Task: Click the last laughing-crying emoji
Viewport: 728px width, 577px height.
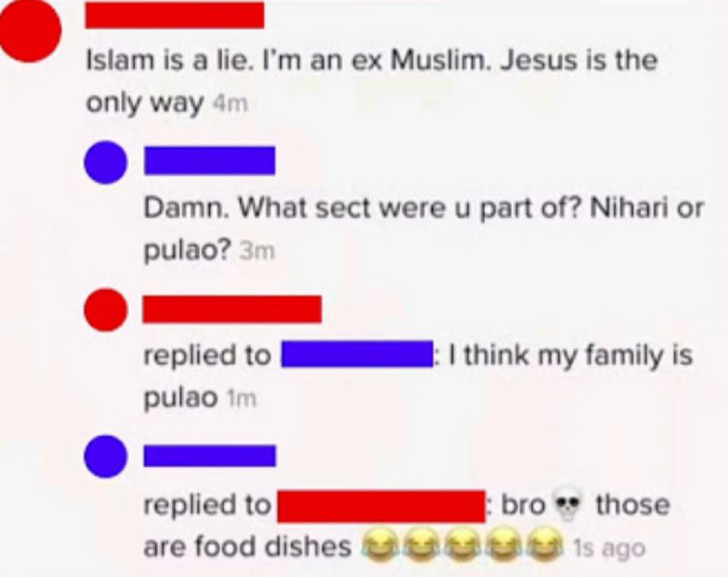Action: tap(547, 544)
